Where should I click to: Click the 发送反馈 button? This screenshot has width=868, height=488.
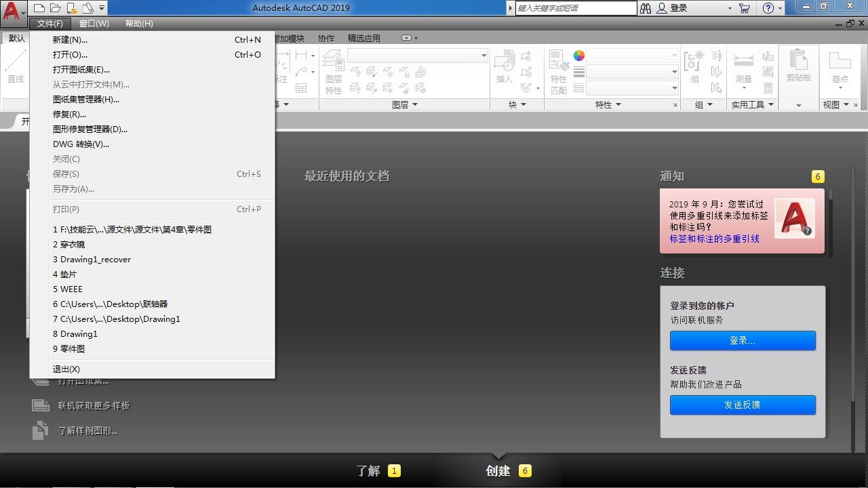coord(743,405)
